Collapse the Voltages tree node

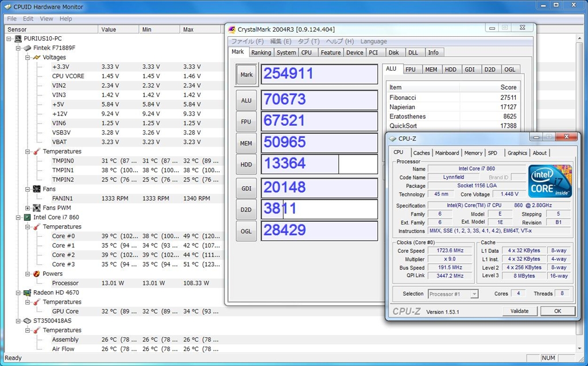tap(28, 57)
